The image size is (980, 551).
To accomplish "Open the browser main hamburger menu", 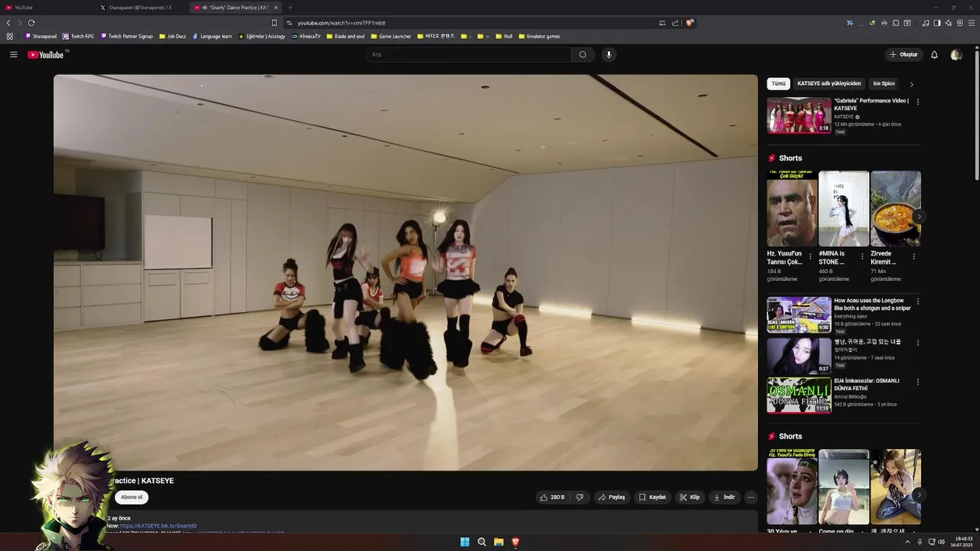I will point(972,23).
